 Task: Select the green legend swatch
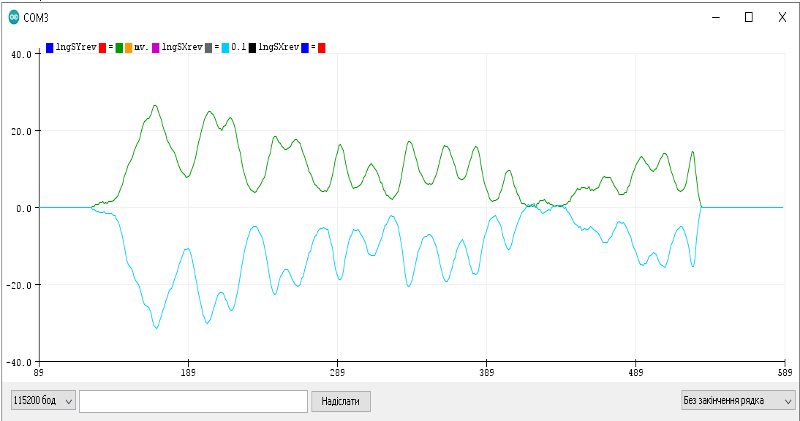pos(119,47)
